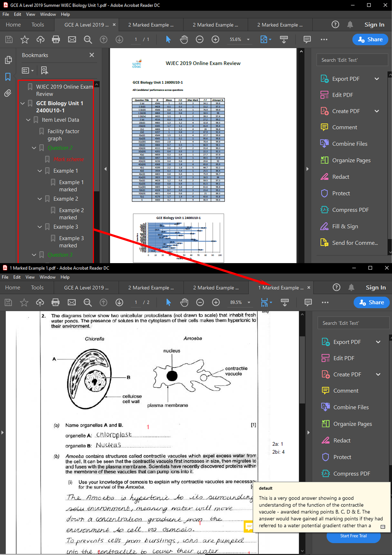392x555 pixels.
Task: Select the hand pan tool in top window
Action: coord(184,39)
